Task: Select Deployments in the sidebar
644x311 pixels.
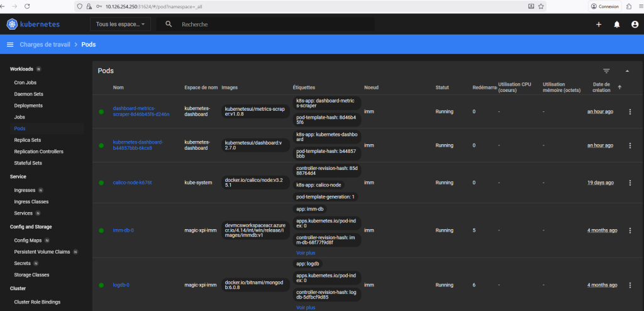Action: point(28,106)
